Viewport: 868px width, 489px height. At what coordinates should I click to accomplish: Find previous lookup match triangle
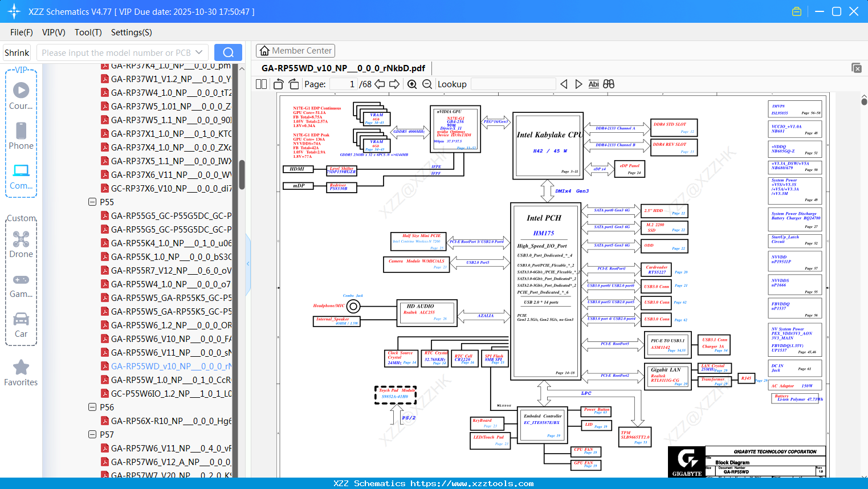pos(564,84)
